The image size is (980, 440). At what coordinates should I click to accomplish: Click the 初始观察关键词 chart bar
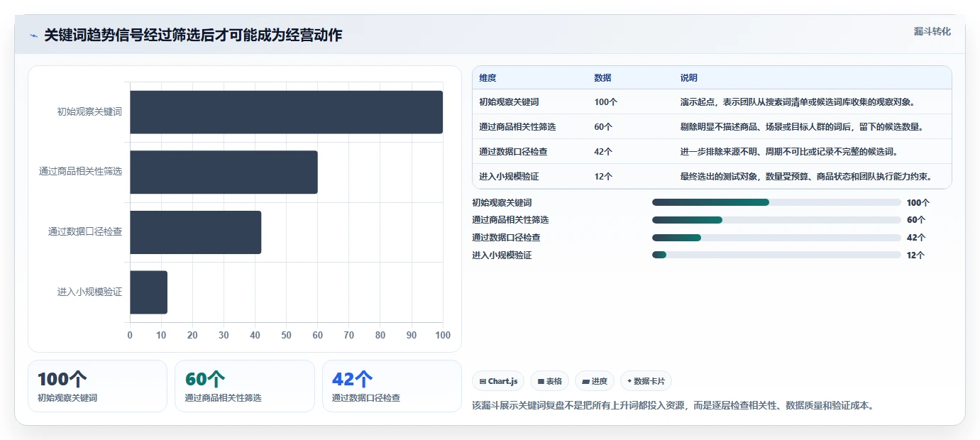286,112
